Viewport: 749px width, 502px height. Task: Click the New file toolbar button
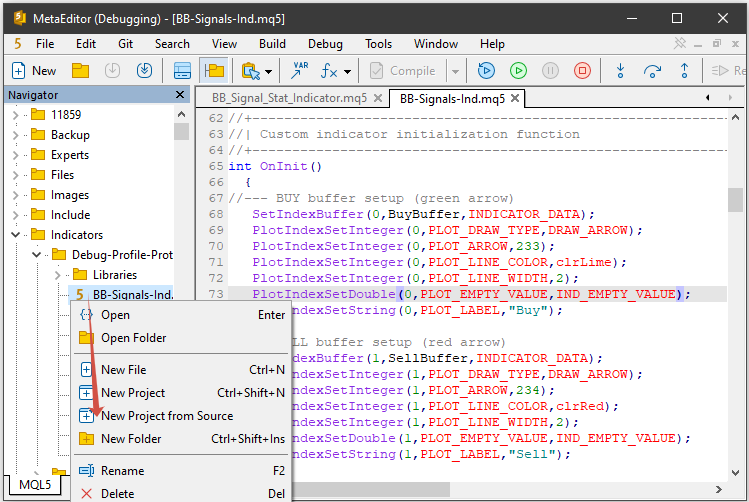(33, 71)
